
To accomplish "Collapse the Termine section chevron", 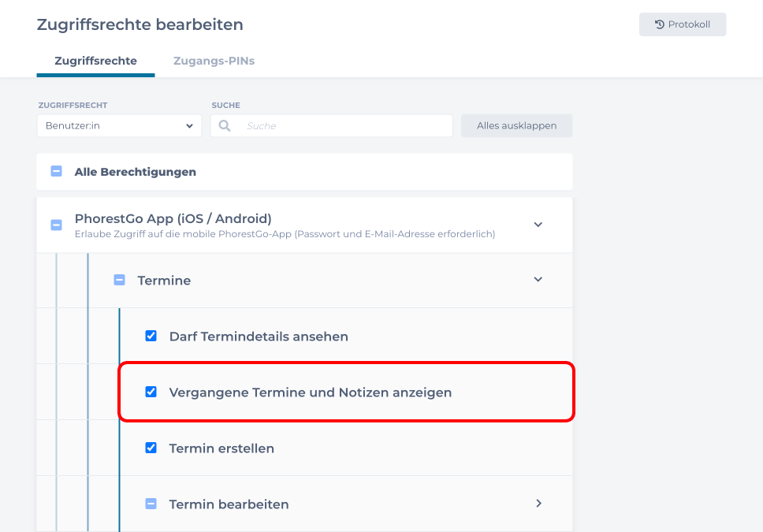I will pyautogui.click(x=538, y=279).
